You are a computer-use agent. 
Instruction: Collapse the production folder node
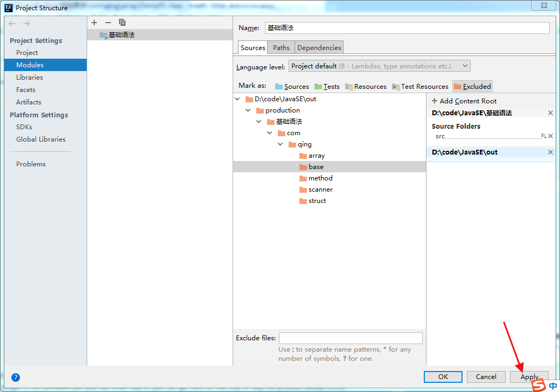point(248,110)
